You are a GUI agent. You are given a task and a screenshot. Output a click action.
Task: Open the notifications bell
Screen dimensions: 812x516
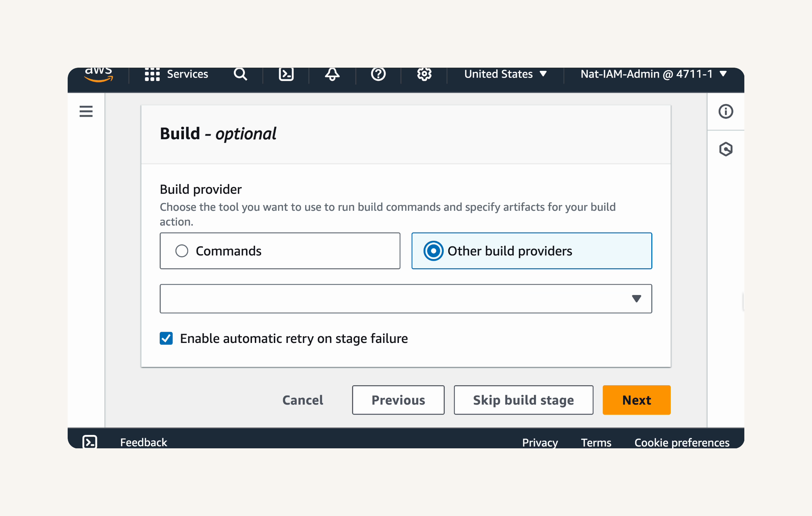(x=332, y=74)
